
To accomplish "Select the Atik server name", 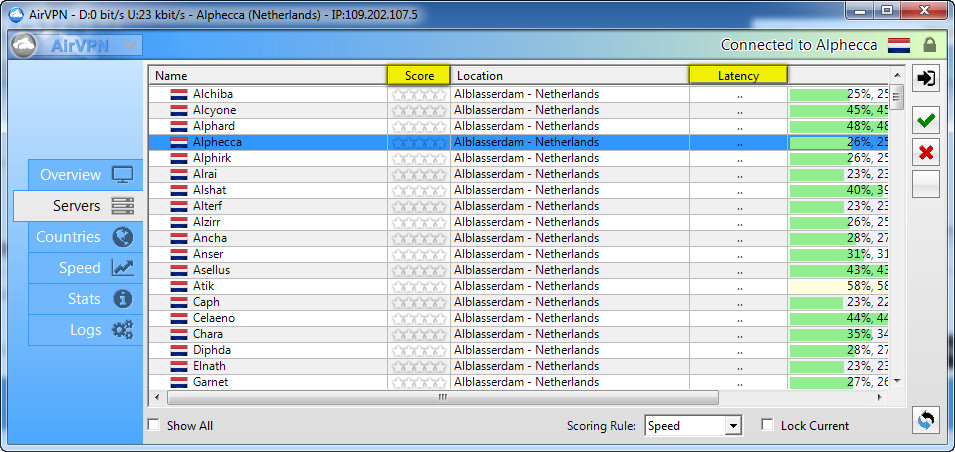I will (203, 286).
